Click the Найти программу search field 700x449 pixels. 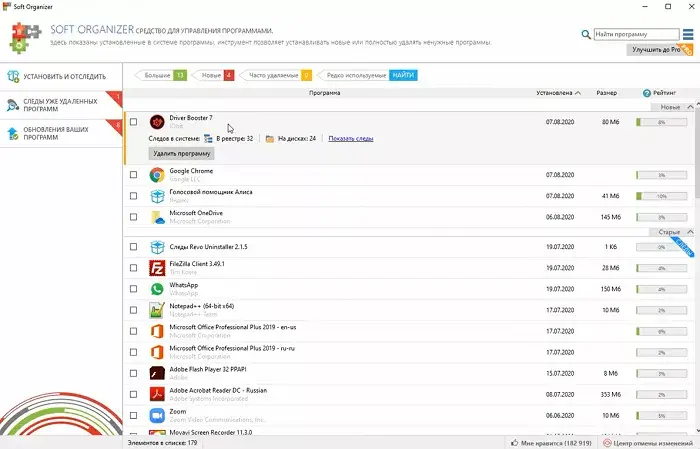coord(634,34)
